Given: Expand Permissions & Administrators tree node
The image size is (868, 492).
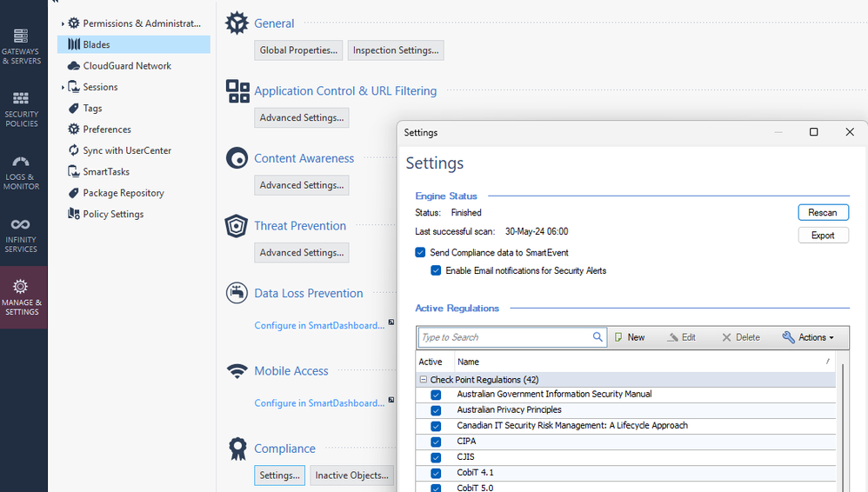Looking at the screenshot, I should click(63, 23).
